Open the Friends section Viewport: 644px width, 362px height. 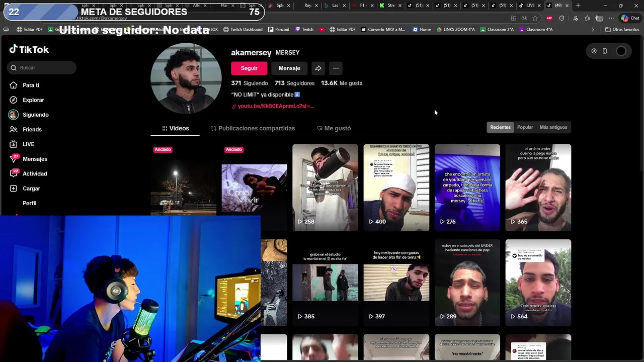pyautogui.click(x=25, y=130)
